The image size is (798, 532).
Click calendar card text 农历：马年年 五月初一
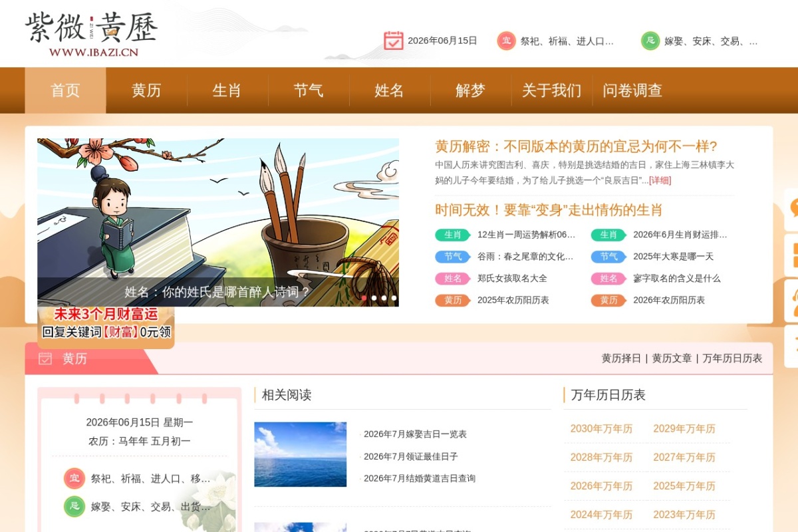click(140, 441)
